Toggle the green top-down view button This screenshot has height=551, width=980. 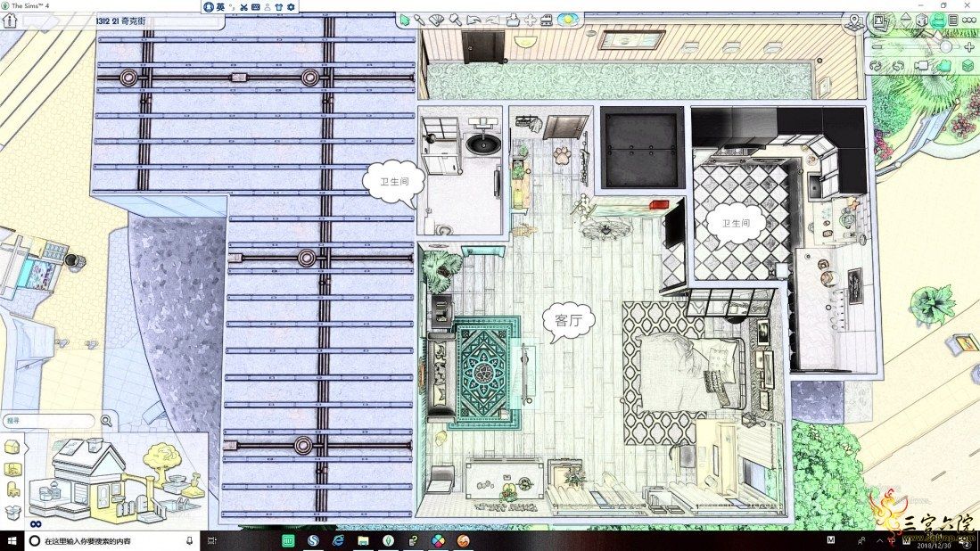945,66
